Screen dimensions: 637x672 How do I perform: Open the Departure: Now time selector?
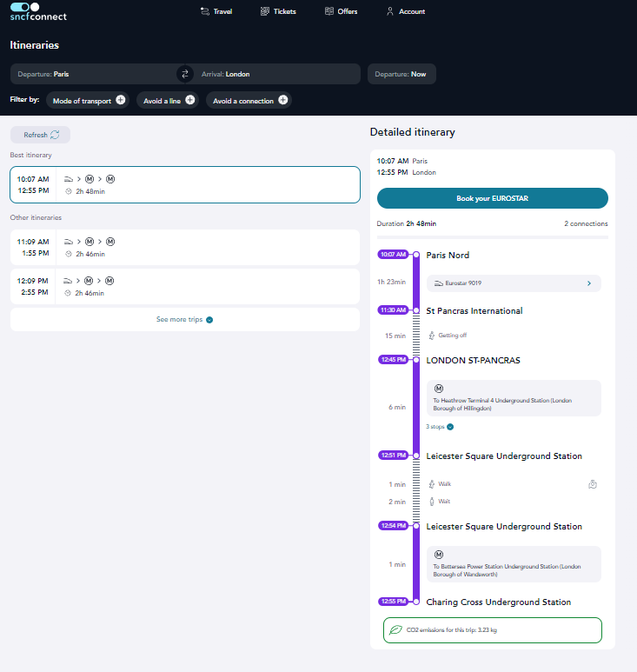click(x=401, y=74)
